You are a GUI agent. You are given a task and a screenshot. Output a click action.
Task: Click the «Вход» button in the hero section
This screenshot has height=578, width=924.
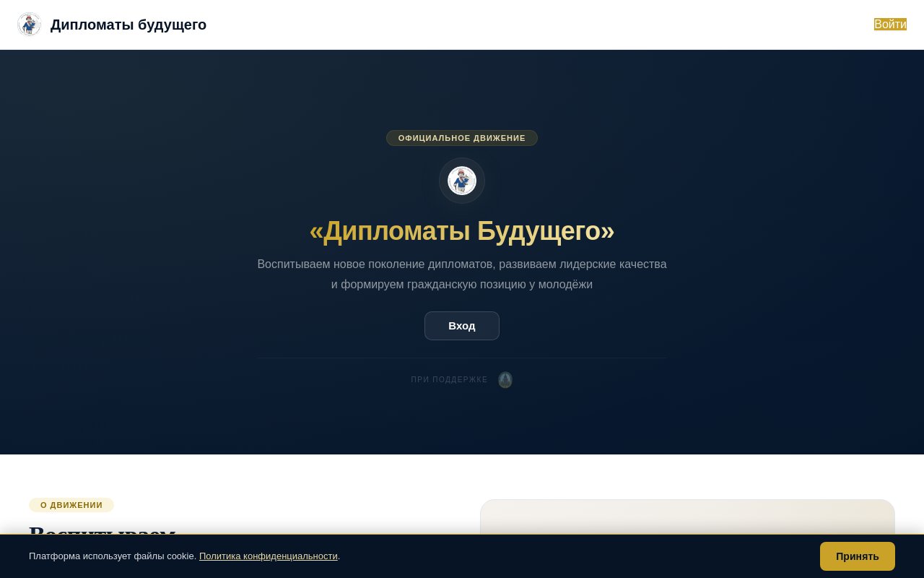(462, 326)
